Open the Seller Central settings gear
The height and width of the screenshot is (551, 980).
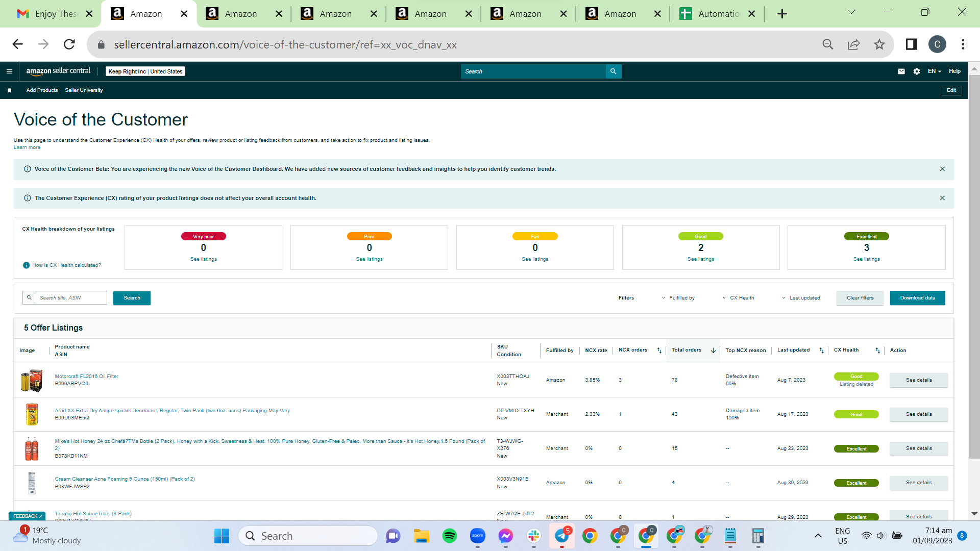[917, 71]
